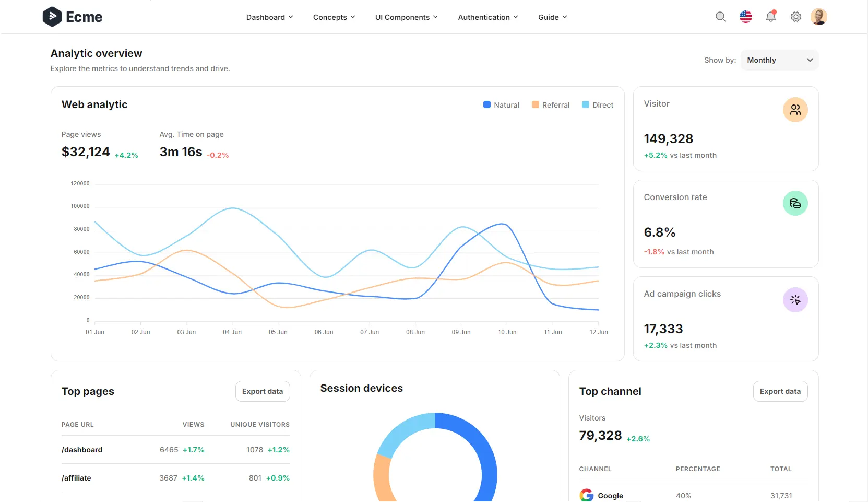Open the Monthly show-by dropdown
Image resolution: width=868 pixels, height=502 pixels.
pyautogui.click(x=779, y=60)
